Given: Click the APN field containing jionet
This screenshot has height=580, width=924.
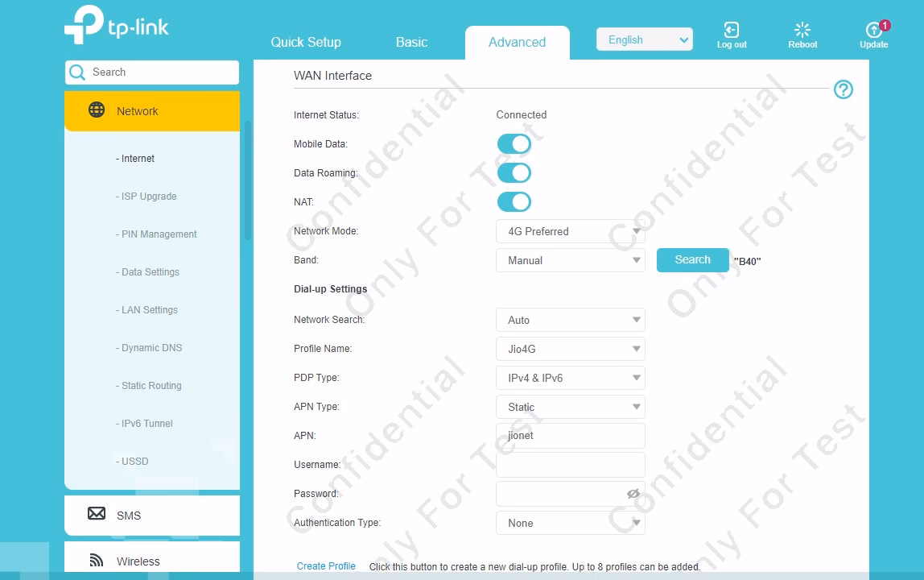Looking at the screenshot, I should [571, 436].
